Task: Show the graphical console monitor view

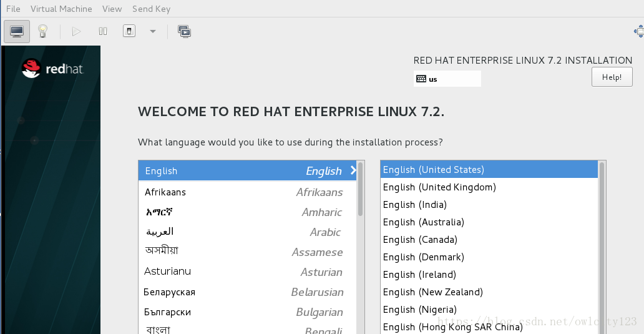Action: (17, 31)
